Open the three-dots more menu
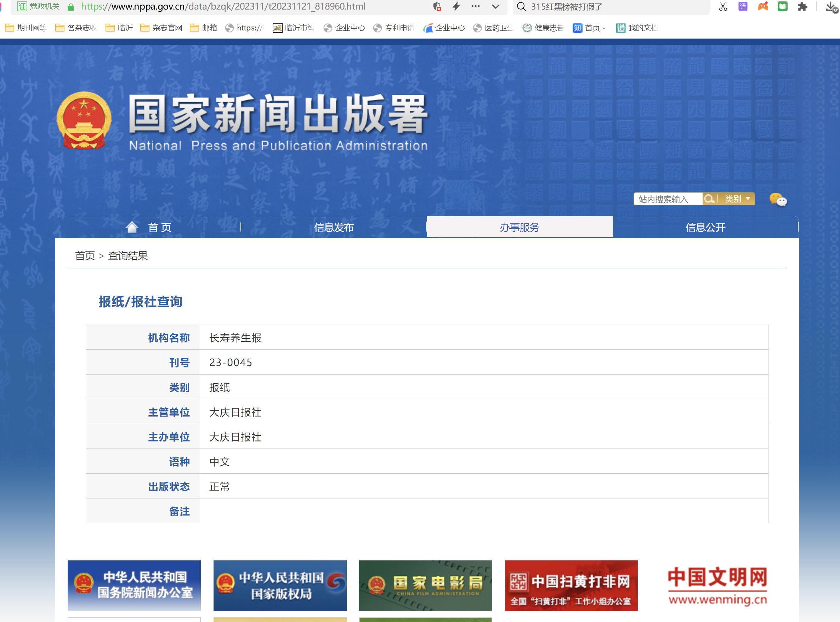The image size is (840, 622). click(x=475, y=6)
